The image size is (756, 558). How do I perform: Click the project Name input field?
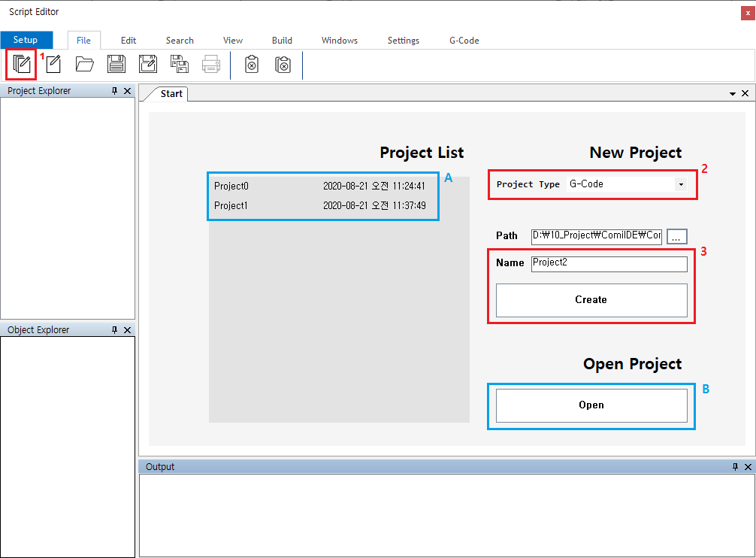pyautogui.click(x=609, y=264)
